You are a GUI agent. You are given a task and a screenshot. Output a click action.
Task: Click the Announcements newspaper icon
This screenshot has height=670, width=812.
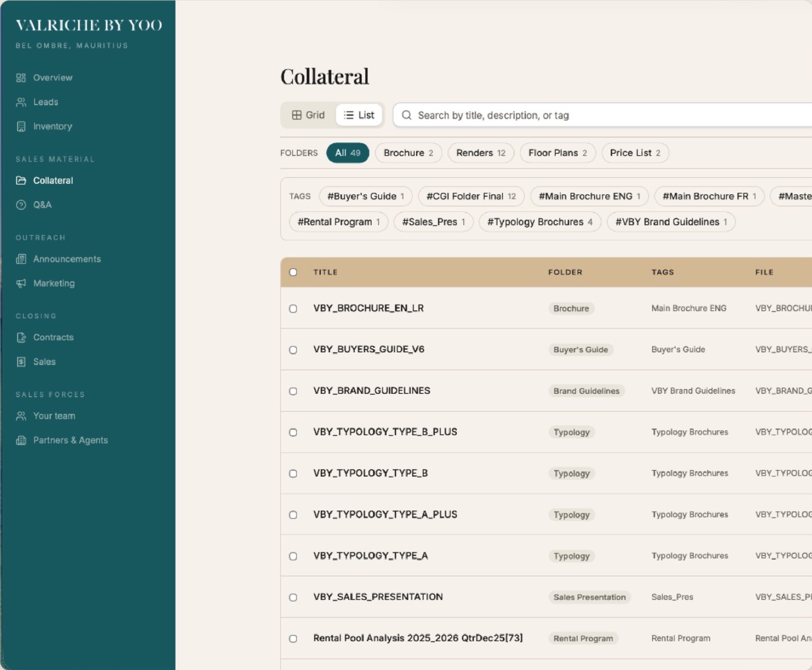(21, 259)
